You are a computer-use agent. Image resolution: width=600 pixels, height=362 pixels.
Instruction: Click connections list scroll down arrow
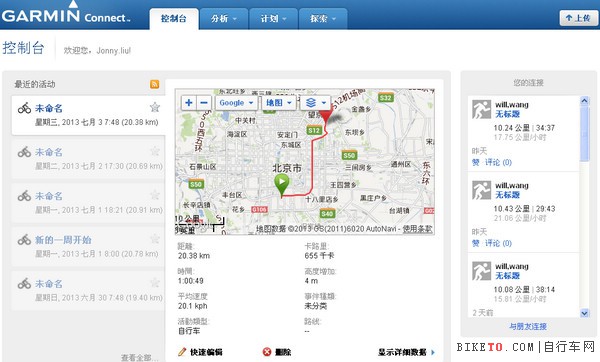584,313
